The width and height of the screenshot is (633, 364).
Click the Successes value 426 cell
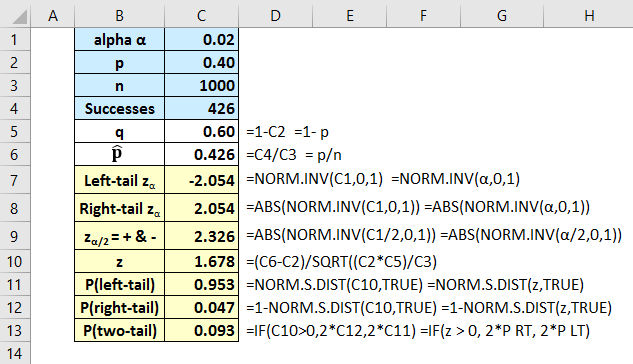[201, 109]
